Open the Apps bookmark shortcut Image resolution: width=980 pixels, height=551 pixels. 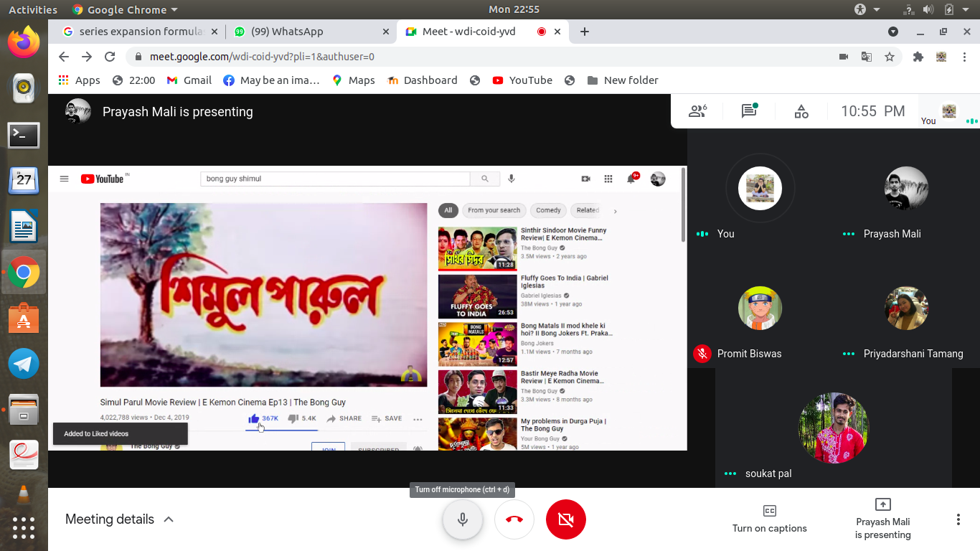(x=80, y=80)
